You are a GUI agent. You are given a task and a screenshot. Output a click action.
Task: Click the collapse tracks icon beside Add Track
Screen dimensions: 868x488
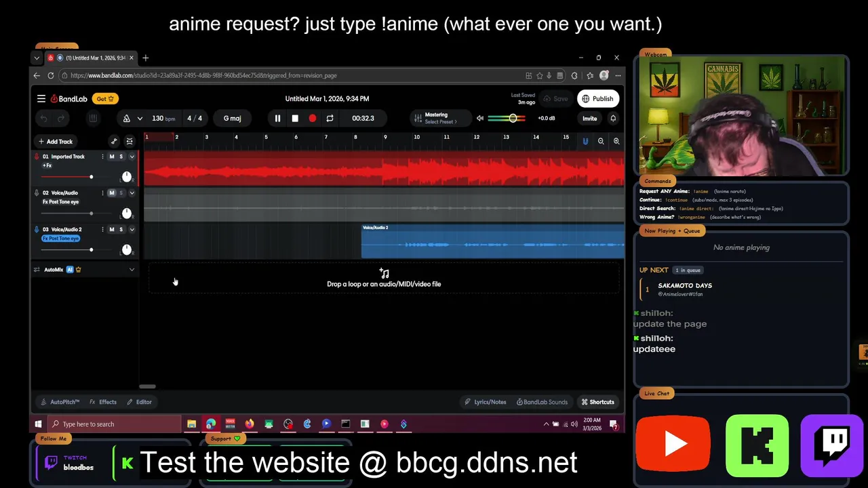[x=130, y=142]
